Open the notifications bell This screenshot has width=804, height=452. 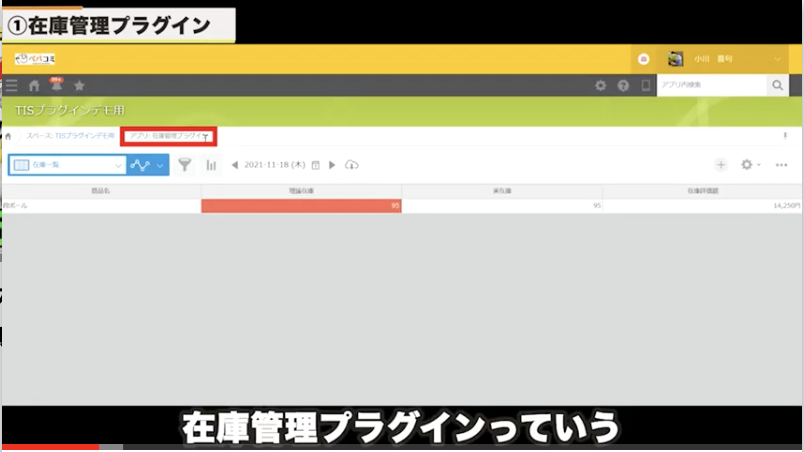pyautogui.click(x=57, y=86)
